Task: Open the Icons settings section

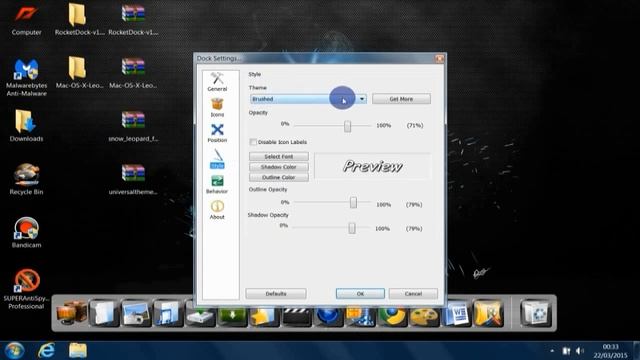Action: tap(217, 107)
